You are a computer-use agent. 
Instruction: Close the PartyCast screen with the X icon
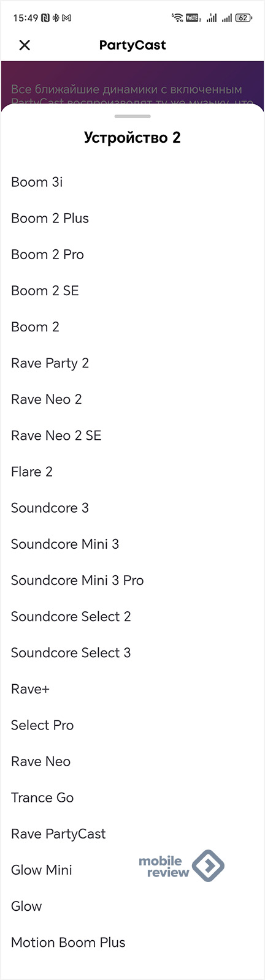click(x=25, y=45)
